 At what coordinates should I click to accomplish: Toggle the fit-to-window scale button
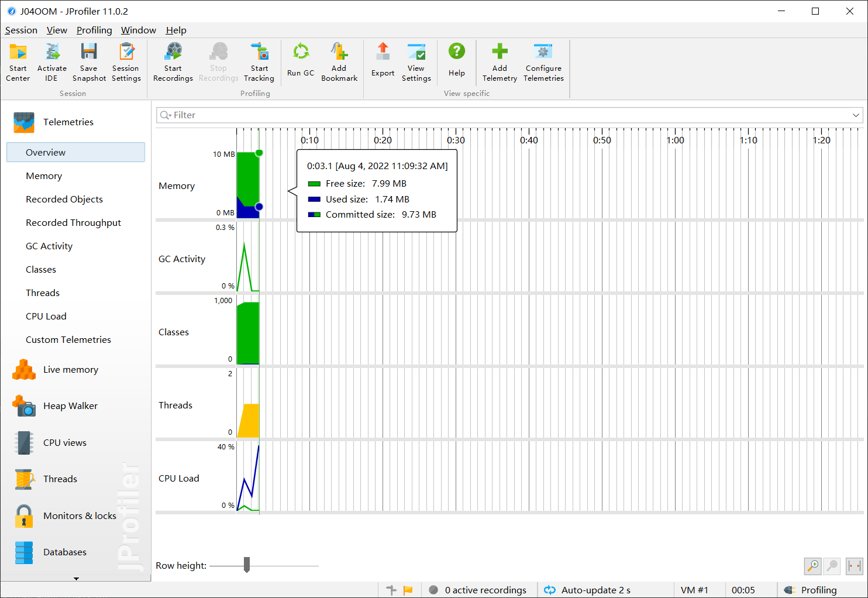[854, 566]
